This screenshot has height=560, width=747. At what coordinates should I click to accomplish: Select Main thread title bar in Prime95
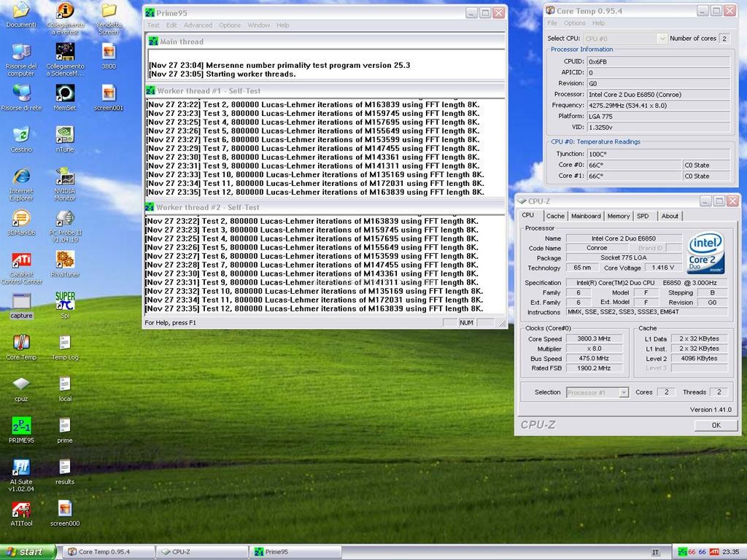326,42
